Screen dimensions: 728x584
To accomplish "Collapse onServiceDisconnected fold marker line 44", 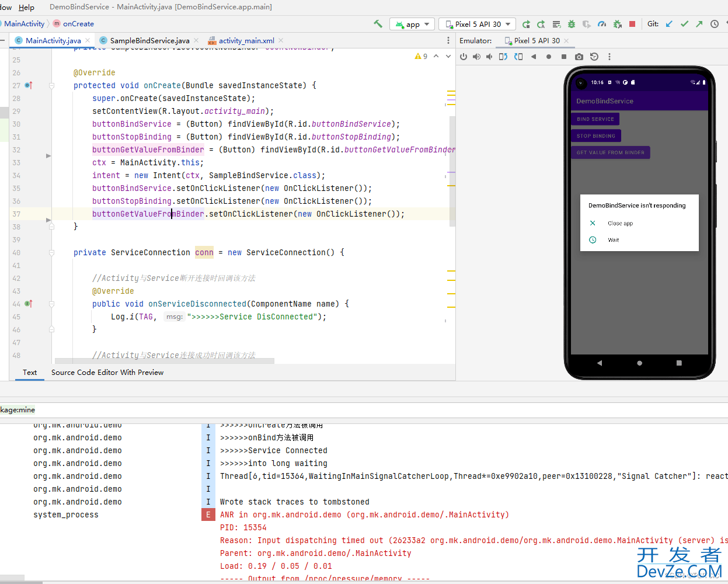I will pos(51,304).
